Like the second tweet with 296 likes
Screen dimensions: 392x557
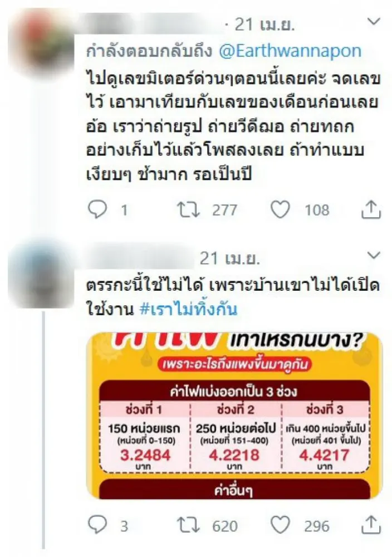(280, 525)
